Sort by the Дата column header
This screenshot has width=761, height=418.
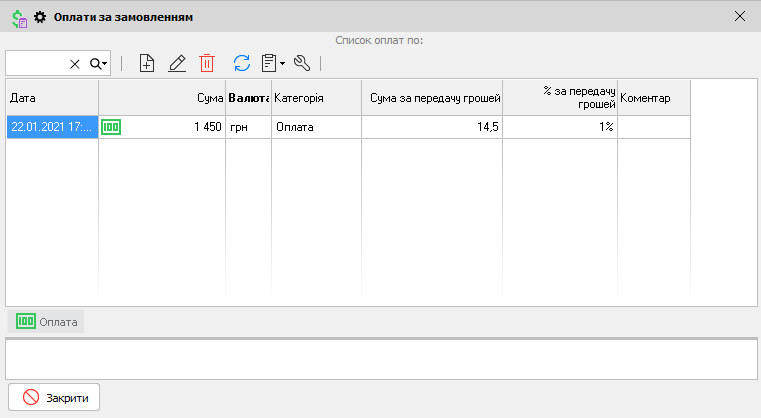(x=52, y=98)
